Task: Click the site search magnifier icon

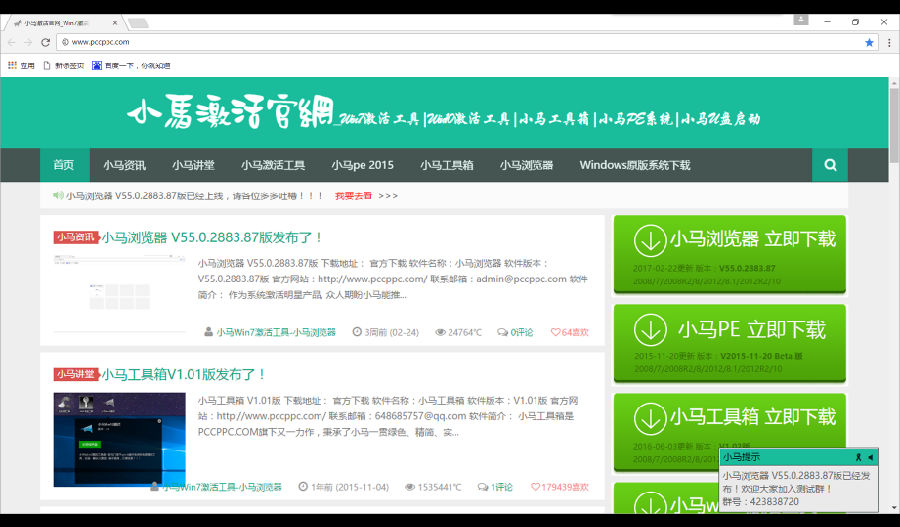Action: point(830,165)
